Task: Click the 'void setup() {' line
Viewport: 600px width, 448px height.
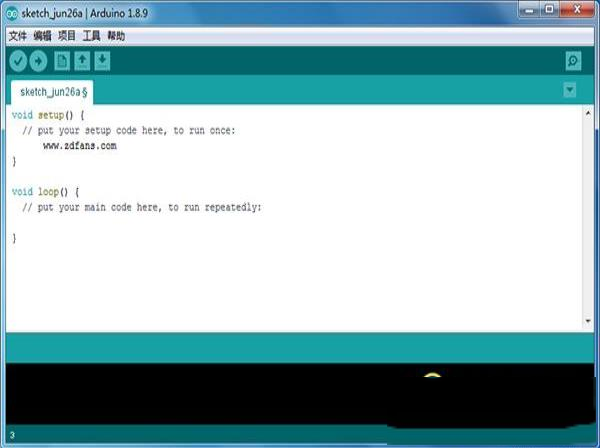Action: (x=48, y=115)
